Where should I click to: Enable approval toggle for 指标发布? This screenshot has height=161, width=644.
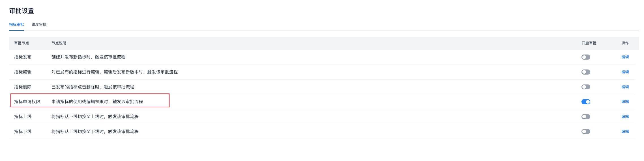point(586,57)
